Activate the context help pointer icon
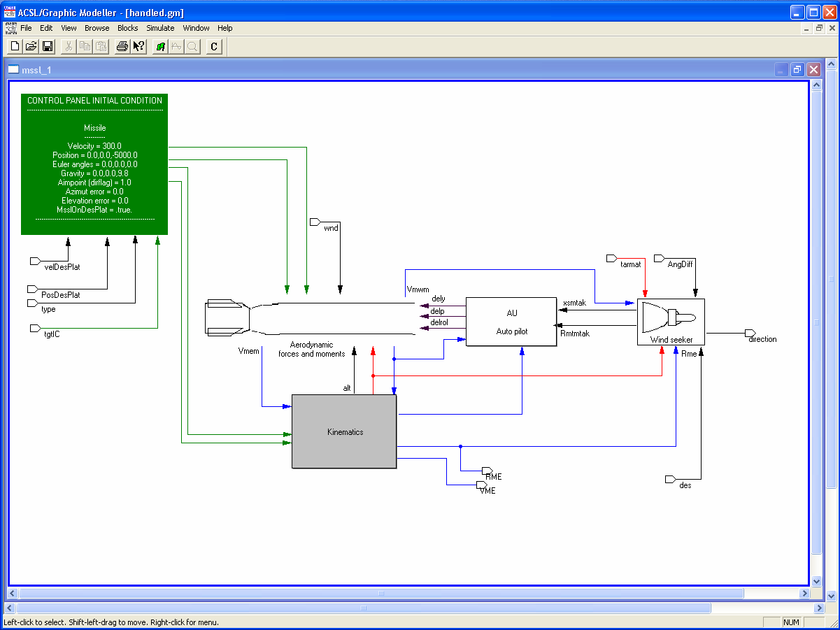 tap(138, 46)
